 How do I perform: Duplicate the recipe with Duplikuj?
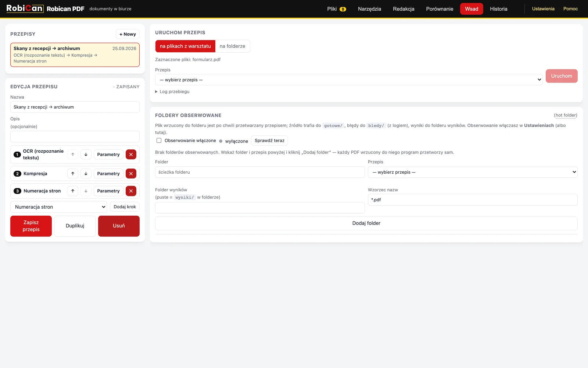tap(75, 226)
